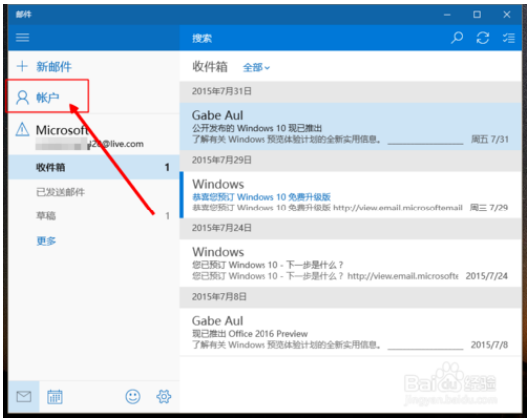Click the plus icon for new mail

[x=22, y=66]
